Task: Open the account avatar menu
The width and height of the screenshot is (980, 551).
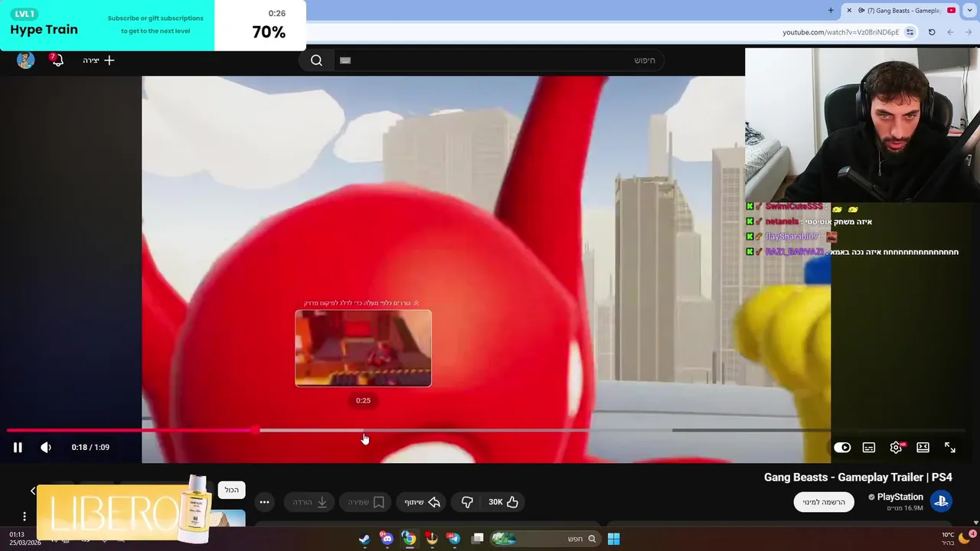Action: [x=25, y=60]
